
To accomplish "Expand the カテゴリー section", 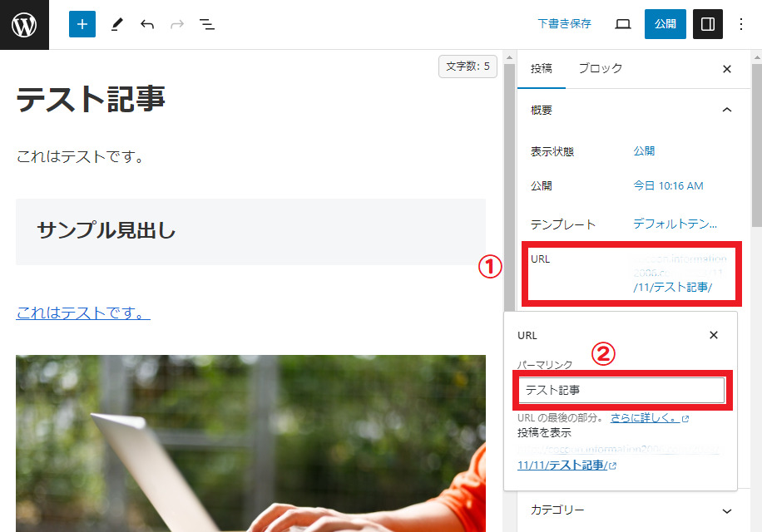I will [x=726, y=510].
